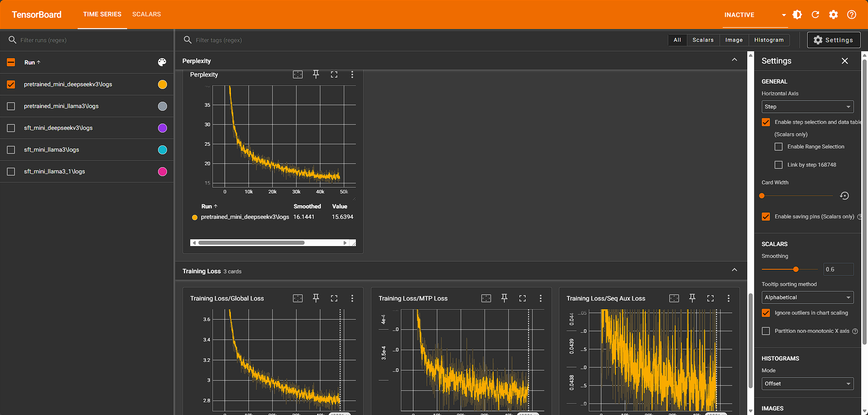868x415 pixels.
Task: Open the help question mark icon
Action: pos(852,15)
